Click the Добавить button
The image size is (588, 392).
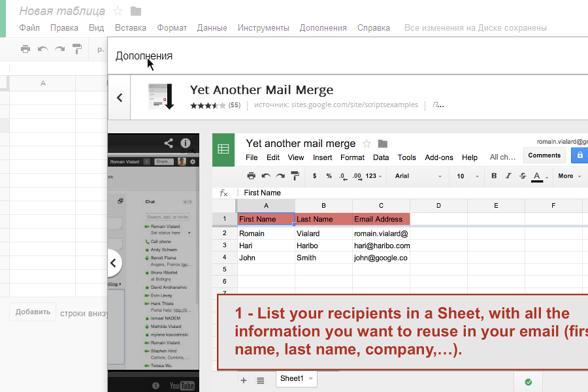[x=33, y=312]
